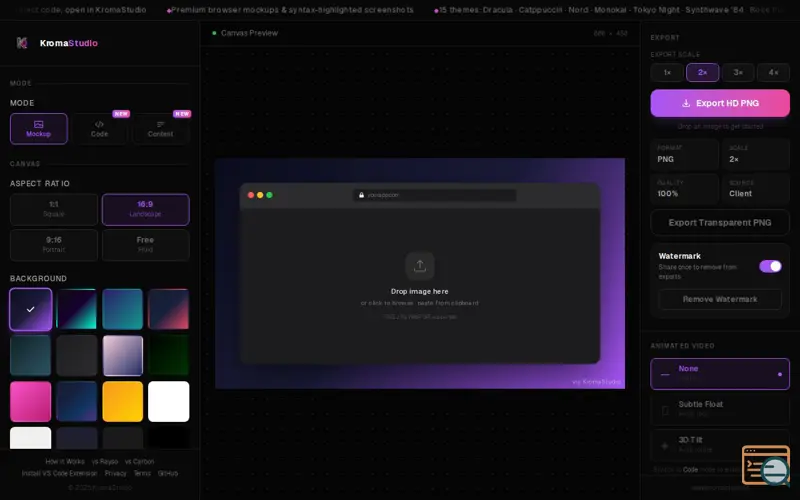Select the pale lavender gradient background swatch
800x500 pixels.
pos(122,355)
